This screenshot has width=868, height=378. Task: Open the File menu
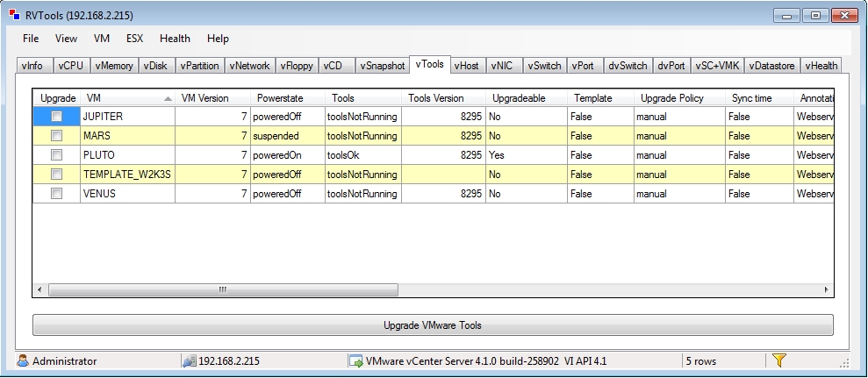(31, 39)
